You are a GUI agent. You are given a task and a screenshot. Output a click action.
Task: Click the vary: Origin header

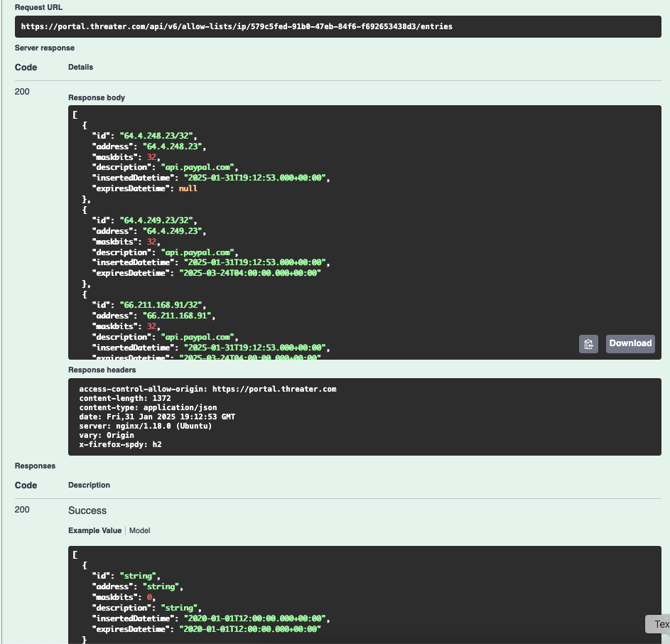point(107,435)
